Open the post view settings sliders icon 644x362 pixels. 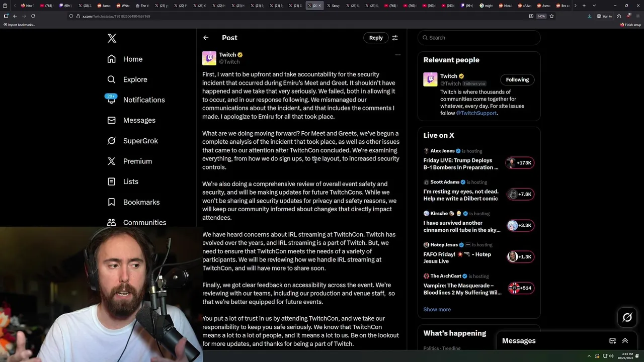tap(395, 38)
